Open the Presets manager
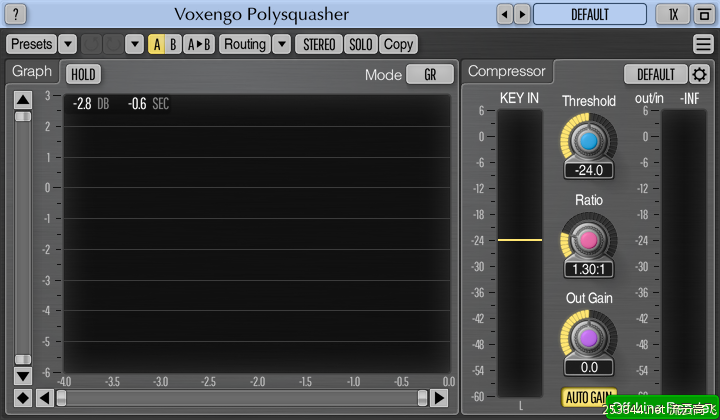The width and height of the screenshot is (720, 420). pos(31,44)
